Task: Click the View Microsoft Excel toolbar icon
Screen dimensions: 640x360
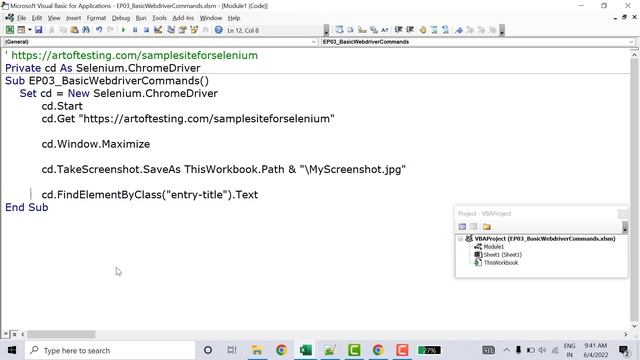Action: [10, 30]
